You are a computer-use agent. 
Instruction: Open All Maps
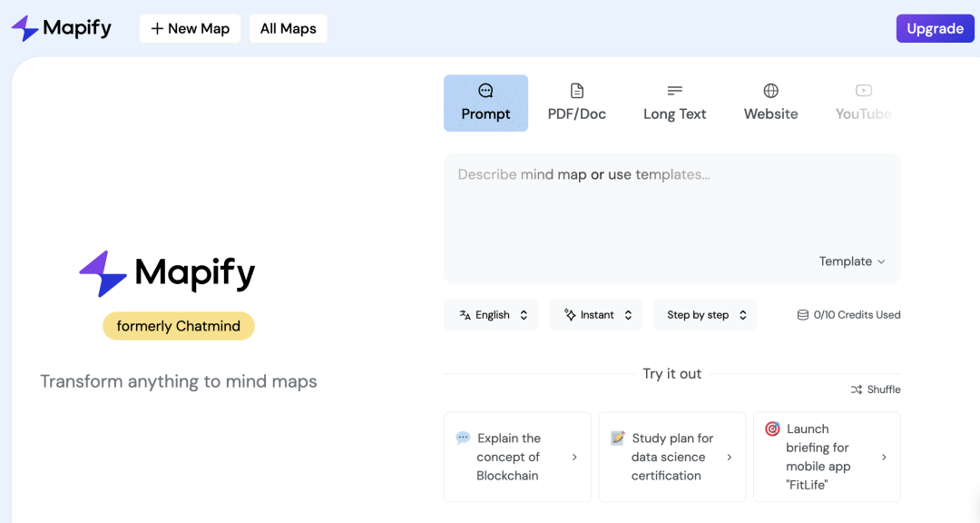(x=289, y=29)
